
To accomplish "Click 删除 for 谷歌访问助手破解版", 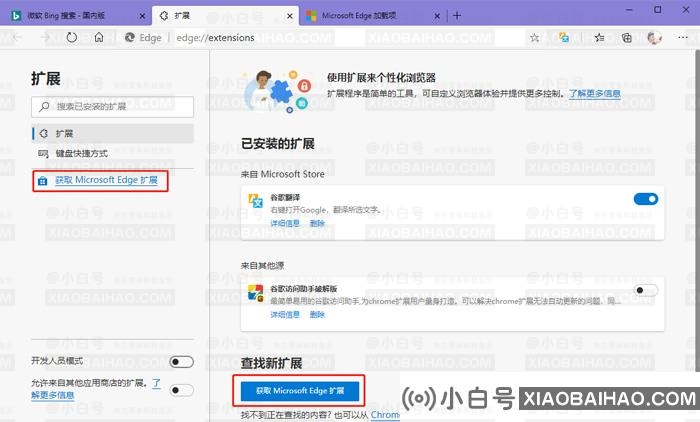I will coord(317,315).
